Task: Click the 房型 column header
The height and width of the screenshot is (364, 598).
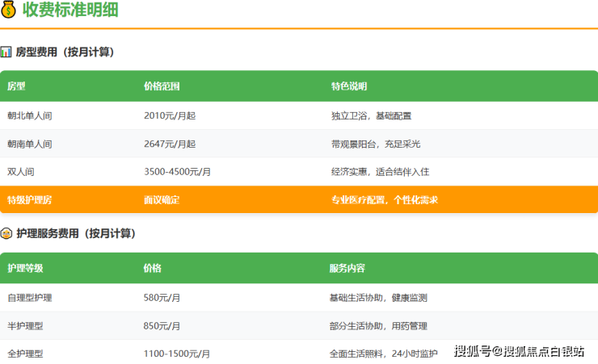Action: point(16,86)
